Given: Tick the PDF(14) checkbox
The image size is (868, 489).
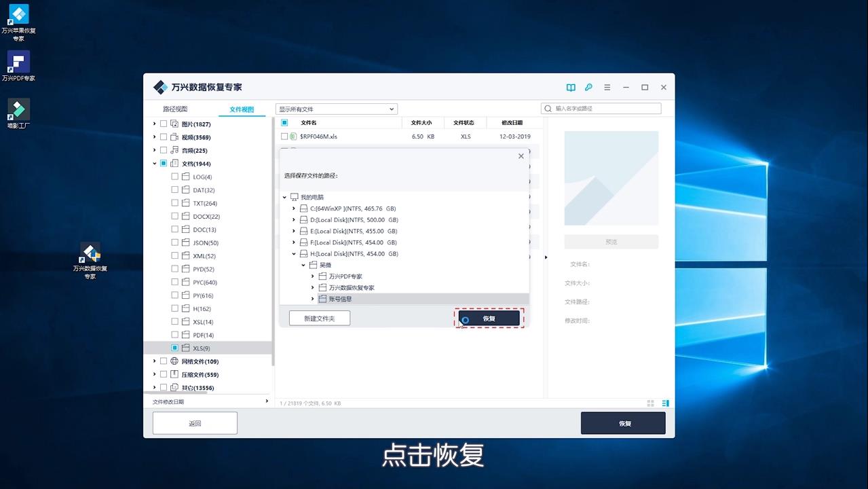Looking at the screenshot, I should pos(175,335).
